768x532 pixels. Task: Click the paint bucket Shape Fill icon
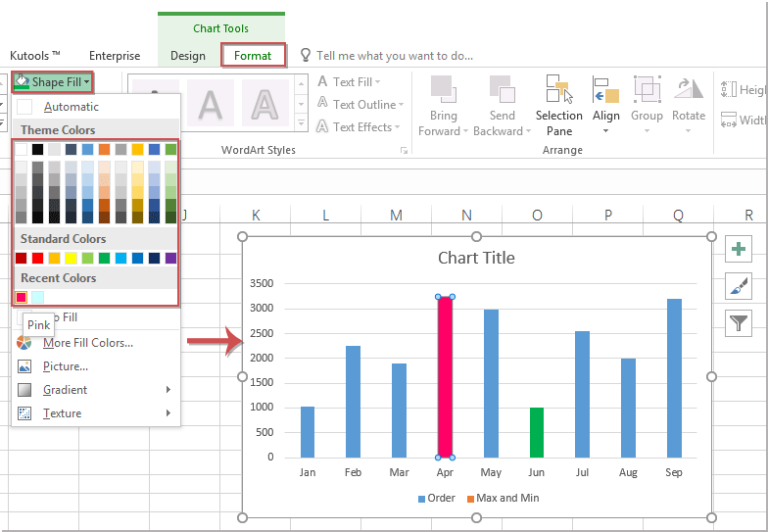(22, 81)
